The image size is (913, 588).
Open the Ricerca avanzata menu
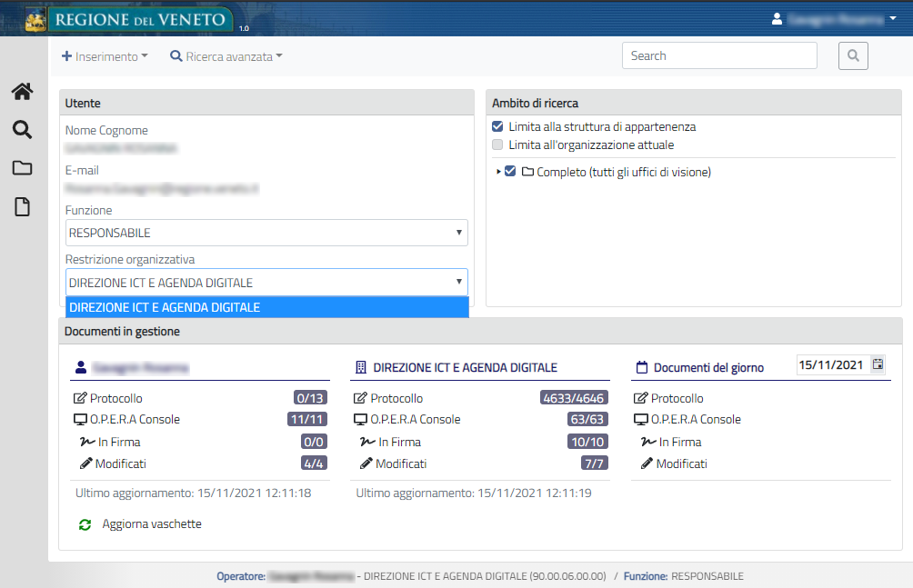pyautogui.click(x=226, y=56)
